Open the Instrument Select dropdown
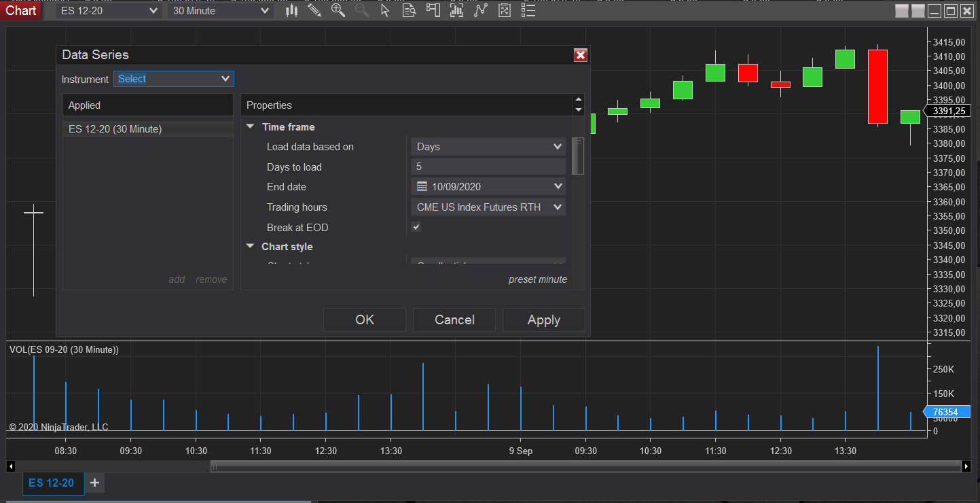The image size is (980, 503). tap(174, 79)
